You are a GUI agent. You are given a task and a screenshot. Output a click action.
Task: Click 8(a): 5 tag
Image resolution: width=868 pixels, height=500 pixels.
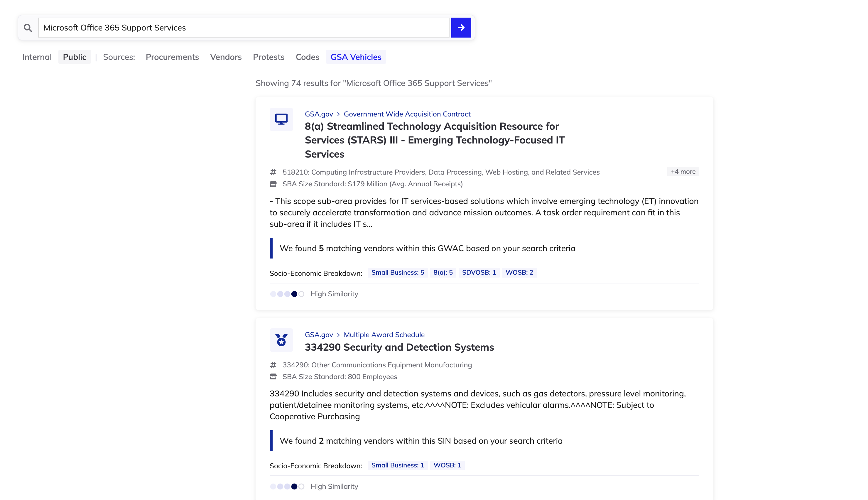tap(443, 272)
